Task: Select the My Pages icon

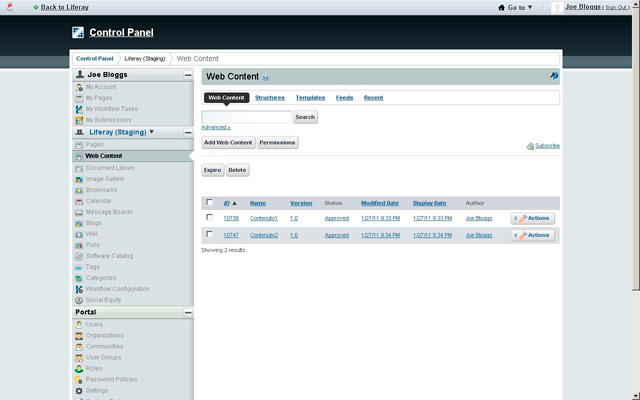Action: point(79,98)
